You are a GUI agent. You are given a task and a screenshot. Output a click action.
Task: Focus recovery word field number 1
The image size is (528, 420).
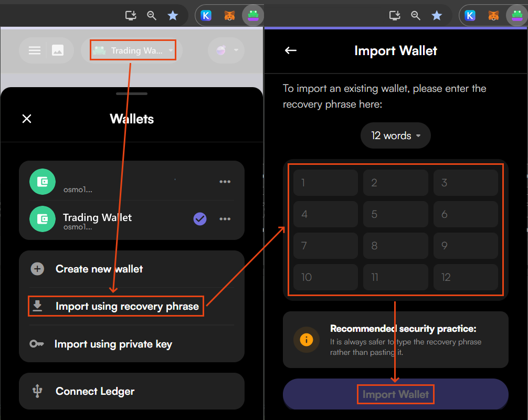tap(325, 183)
